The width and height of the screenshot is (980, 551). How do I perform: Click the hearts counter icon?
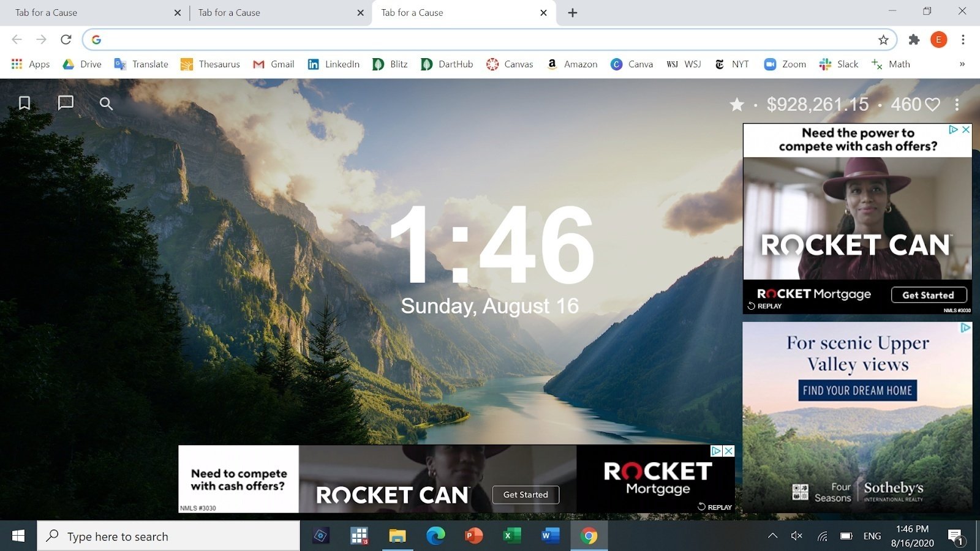coord(933,105)
